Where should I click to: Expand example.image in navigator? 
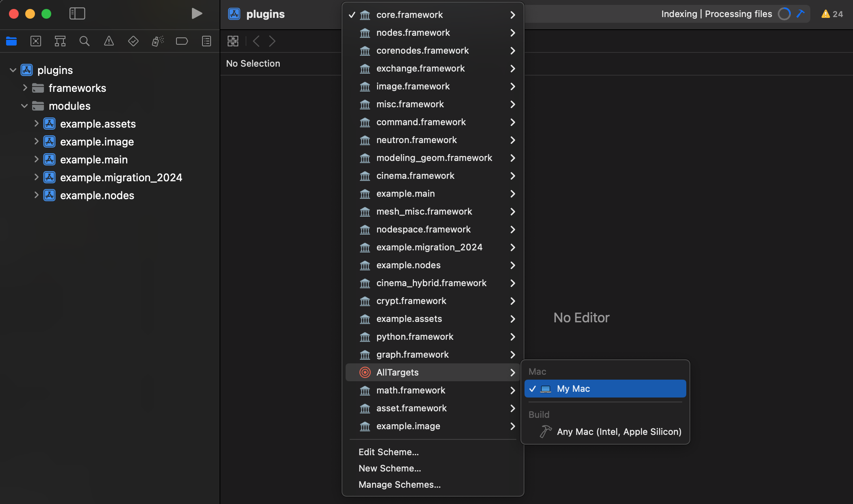click(36, 141)
